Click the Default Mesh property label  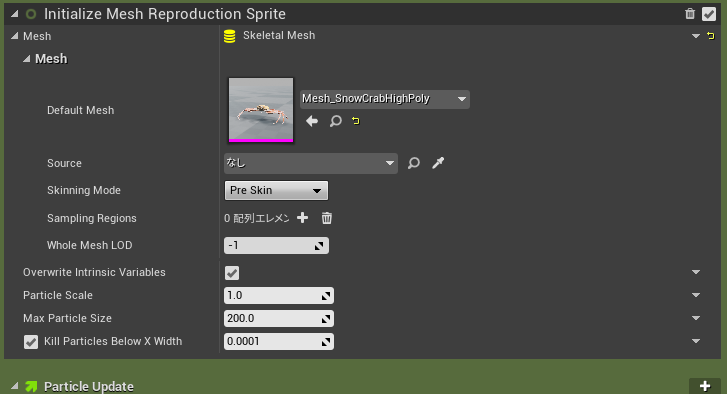(x=81, y=110)
